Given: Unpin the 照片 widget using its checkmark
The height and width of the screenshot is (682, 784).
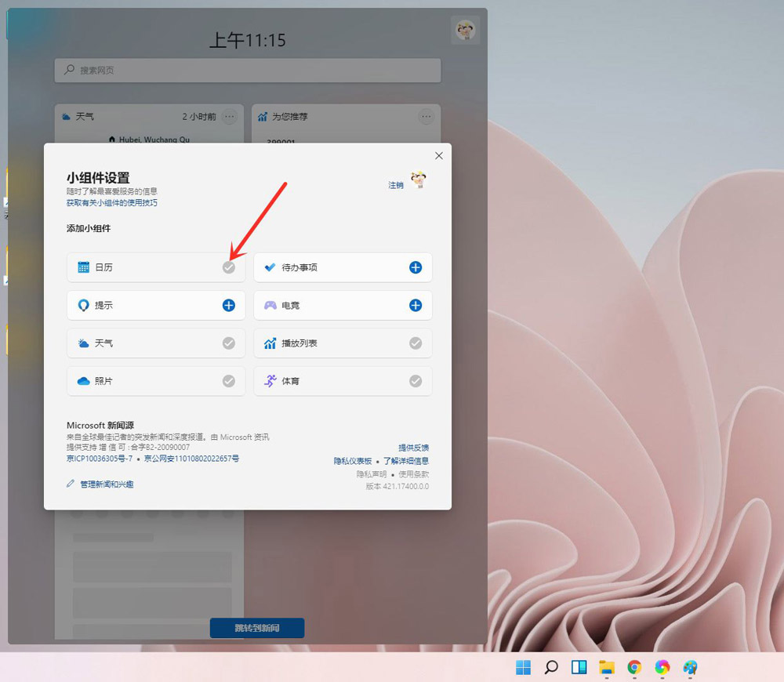Looking at the screenshot, I should click(230, 381).
